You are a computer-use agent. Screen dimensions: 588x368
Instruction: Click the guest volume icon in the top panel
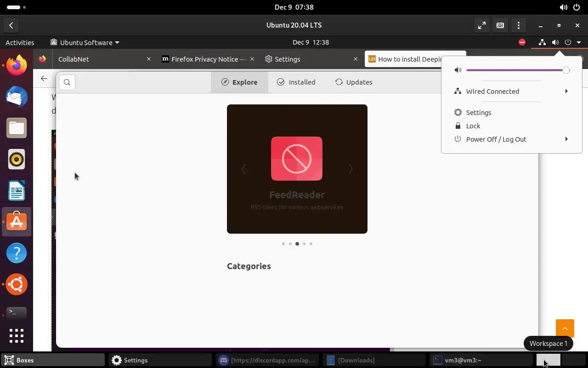coord(555,42)
